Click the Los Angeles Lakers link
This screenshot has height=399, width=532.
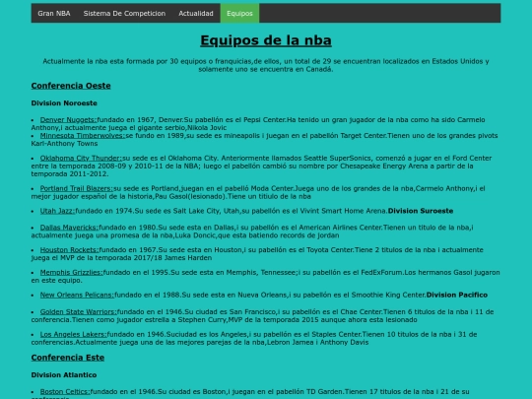click(x=73, y=335)
